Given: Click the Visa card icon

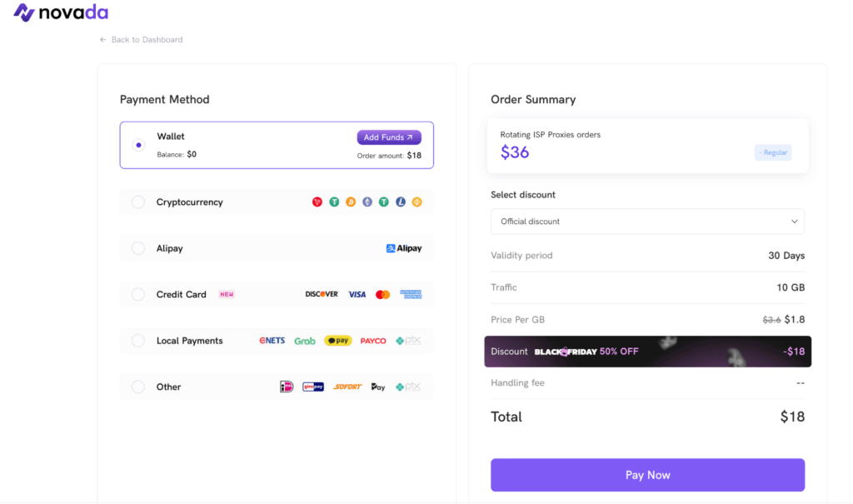Looking at the screenshot, I should [x=357, y=294].
